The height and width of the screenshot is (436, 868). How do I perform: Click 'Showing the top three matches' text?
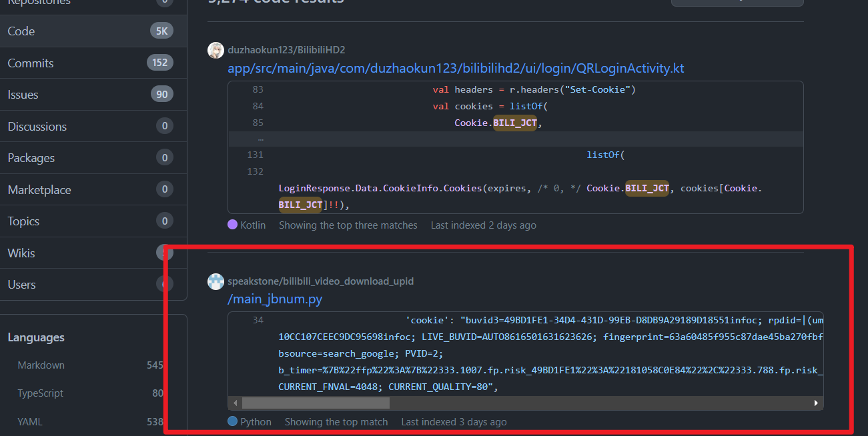tap(348, 225)
